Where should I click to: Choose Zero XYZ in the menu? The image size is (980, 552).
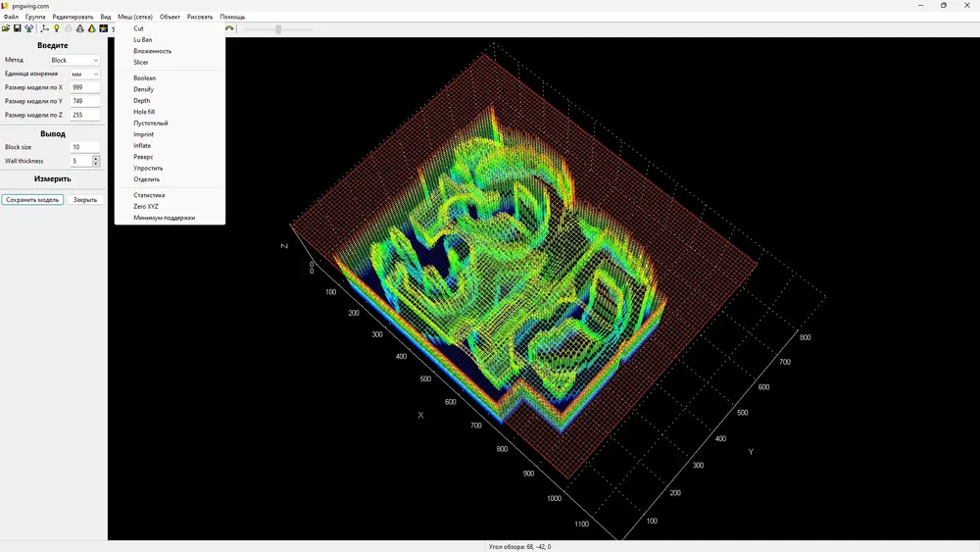(x=146, y=206)
